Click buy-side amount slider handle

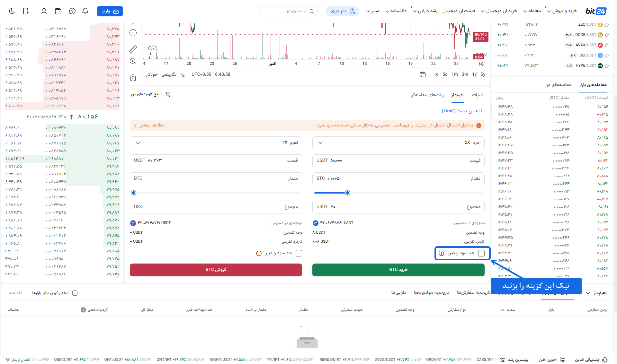(x=347, y=193)
